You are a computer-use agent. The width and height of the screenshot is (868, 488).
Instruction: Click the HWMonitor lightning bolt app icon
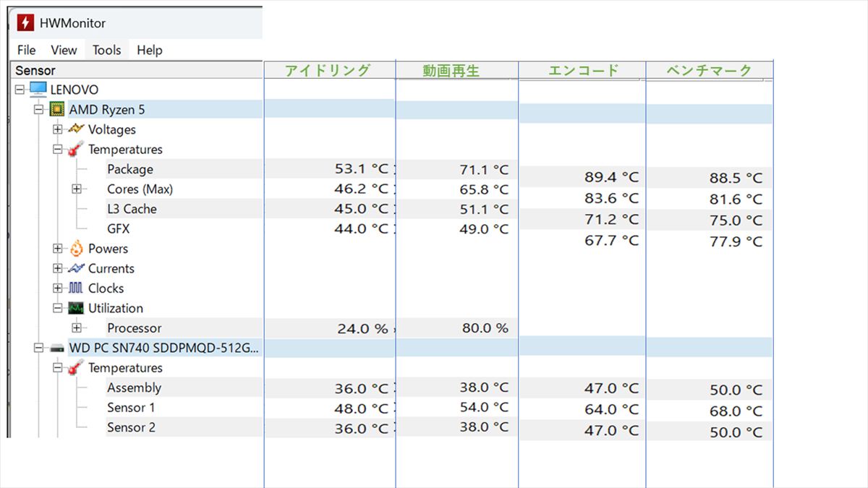click(x=25, y=22)
